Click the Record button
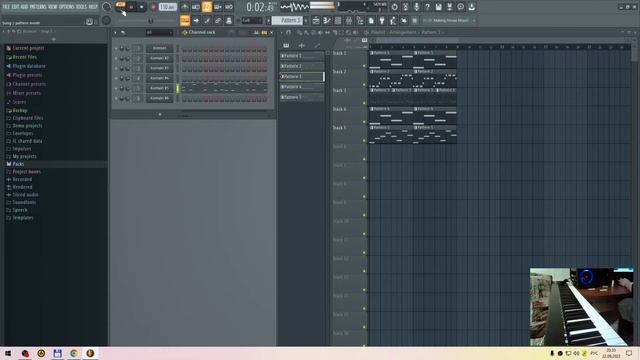This screenshot has width=640, height=360. tap(153, 7)
